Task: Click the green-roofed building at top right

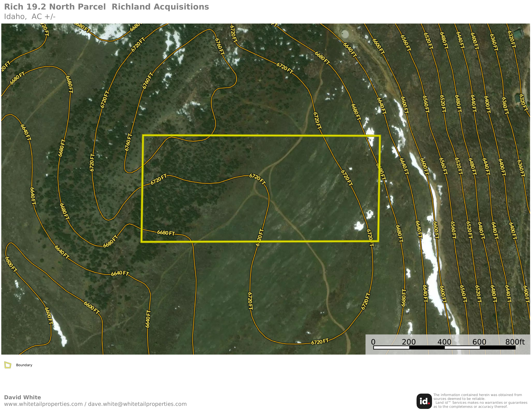Action: pos(519,33)
